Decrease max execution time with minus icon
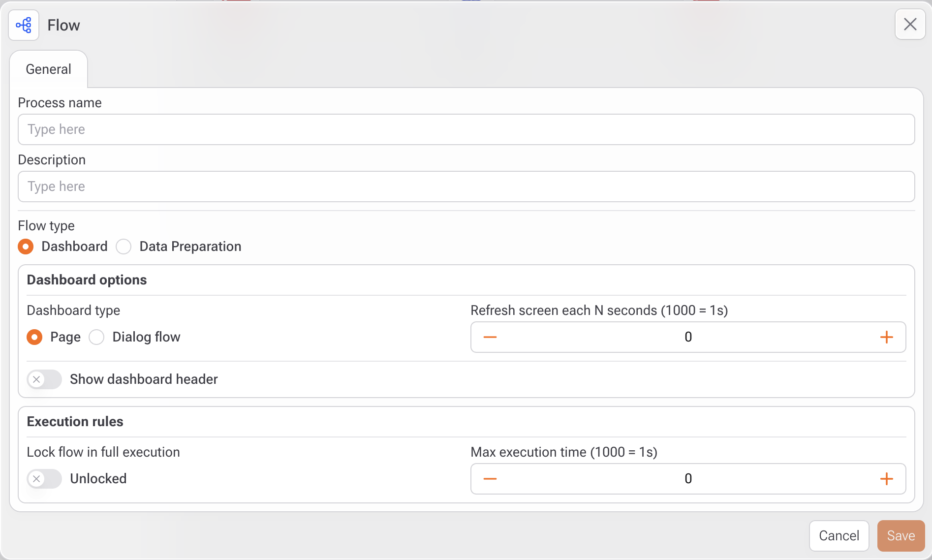This screenshot has height=560, width=932. point(490,479)
